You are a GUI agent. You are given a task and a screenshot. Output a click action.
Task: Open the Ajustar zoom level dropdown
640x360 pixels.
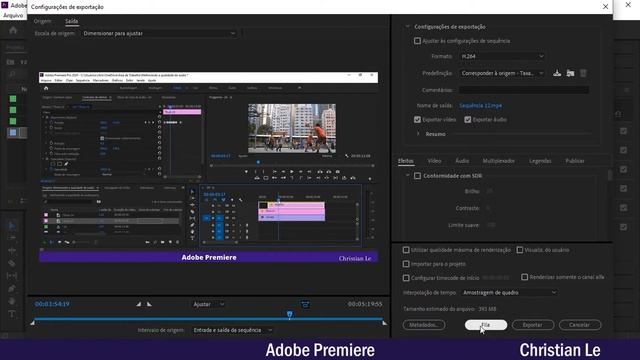tap(209, 304)
